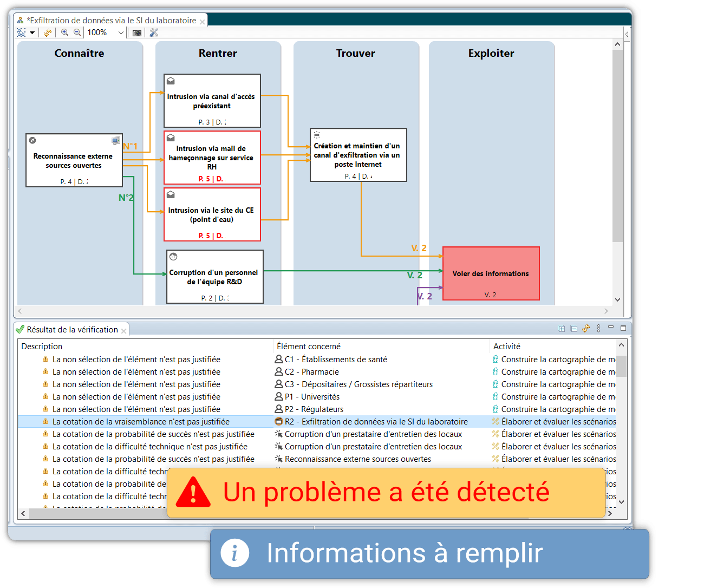Click the face icon on Corruption d'un personnel node

coord(173,257)
